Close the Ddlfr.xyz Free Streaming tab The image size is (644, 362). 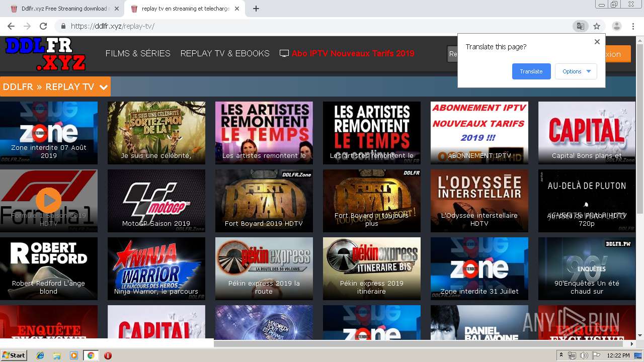point(116,9)
